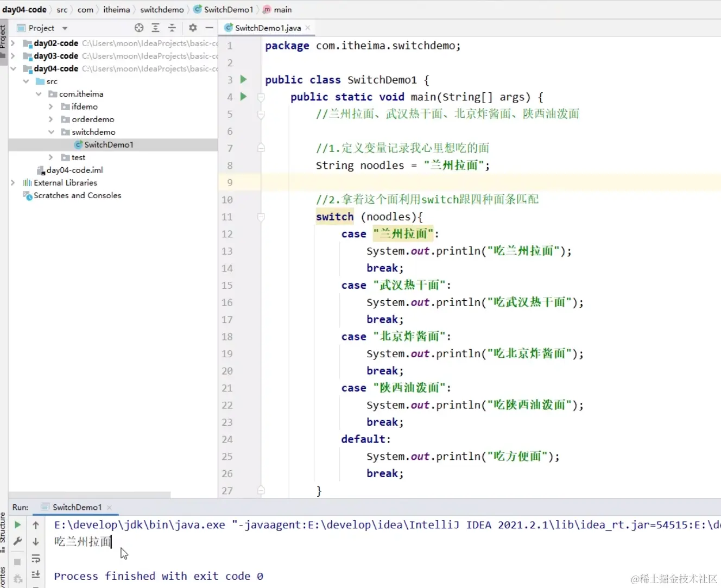Click SwitchDemo1 class icon in project tree
This screenshot has height=588, width=721.
pos(79,144)
